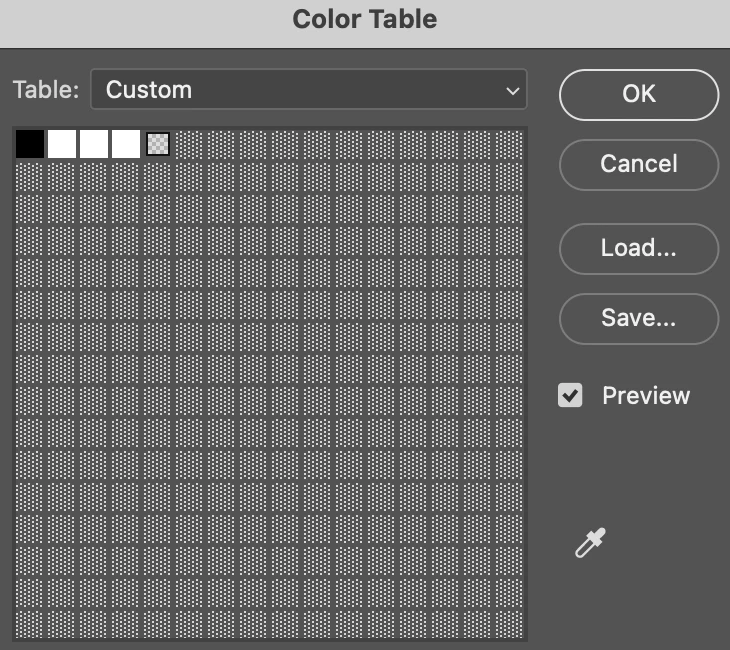Select the third white color swatch
The height and width of the screenshot is (650, 730).
coord(126,144)
